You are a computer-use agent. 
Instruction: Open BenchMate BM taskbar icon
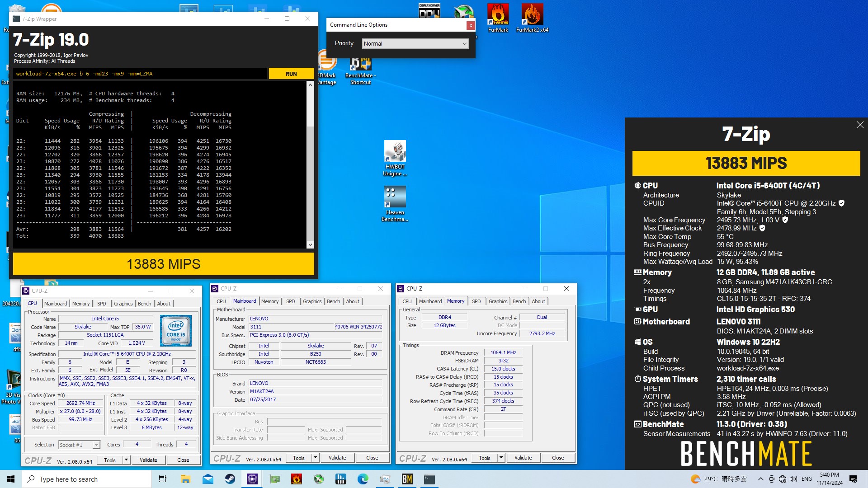(x=407, y=479)
